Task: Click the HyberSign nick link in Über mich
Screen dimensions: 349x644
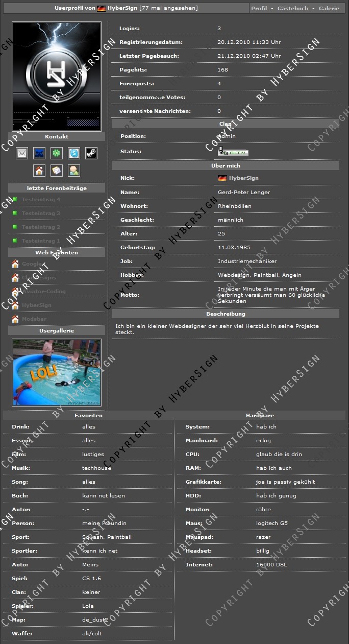Action: 243,178
